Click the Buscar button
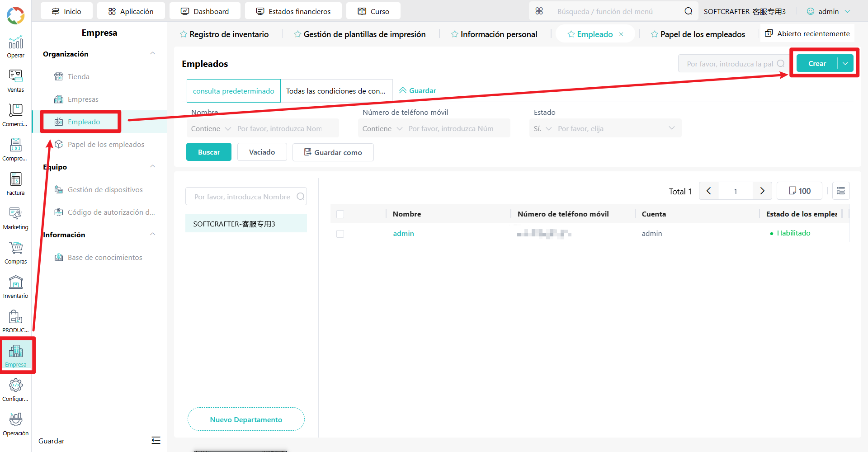This screenshot has width=868, height=452. tap(209, 152)
